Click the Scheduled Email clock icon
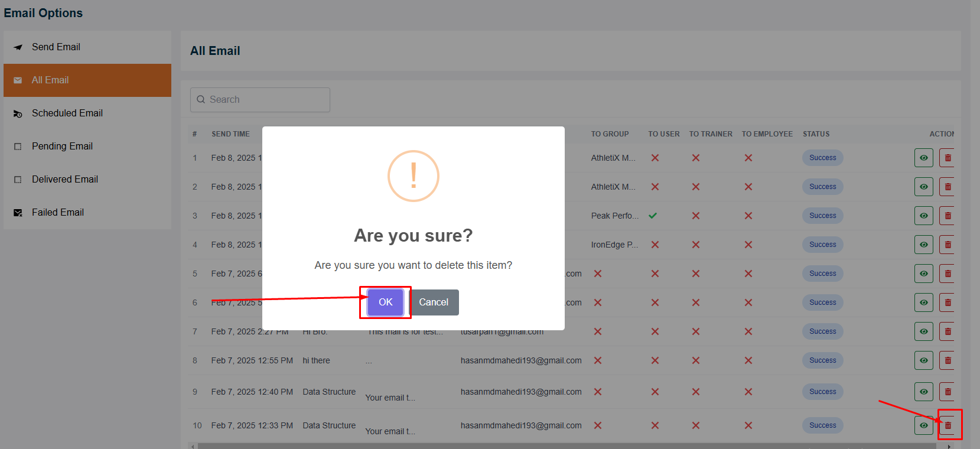980x449 pixels. [x=18, y=113]
